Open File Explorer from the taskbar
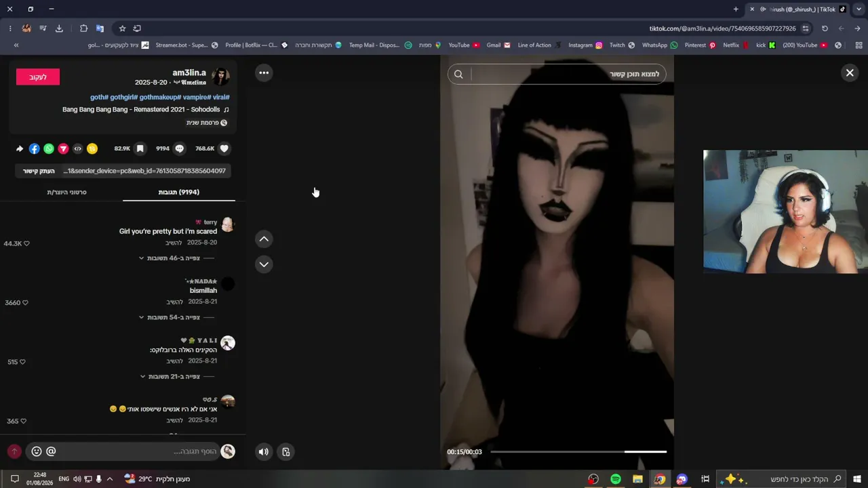Image resolution: width=868 pixels, height=488 pixels. tap(637, 479)
